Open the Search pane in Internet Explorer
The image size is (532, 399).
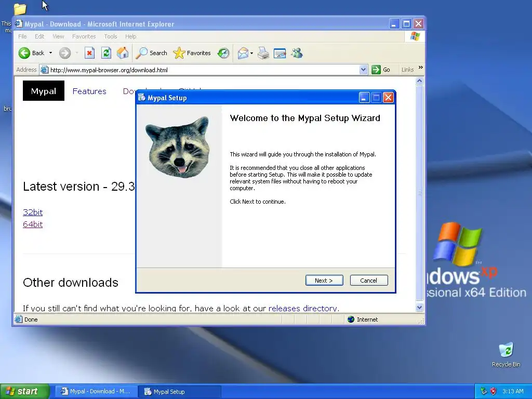[152, 53]
